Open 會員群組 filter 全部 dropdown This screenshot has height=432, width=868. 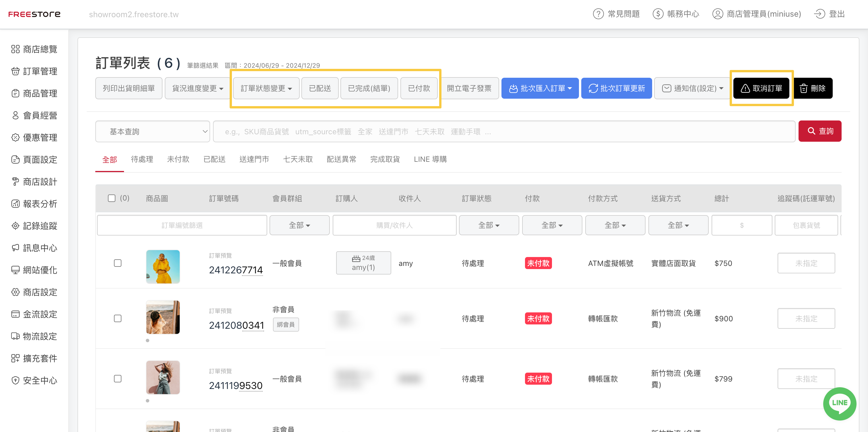click(x=299, y=225)
